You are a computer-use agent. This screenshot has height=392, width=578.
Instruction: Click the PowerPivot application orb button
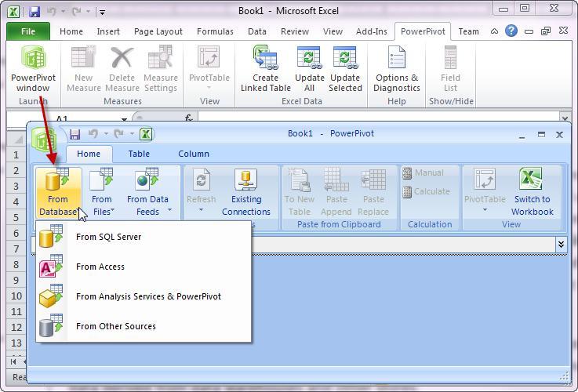pyautogui.click(x=43, y=139)
